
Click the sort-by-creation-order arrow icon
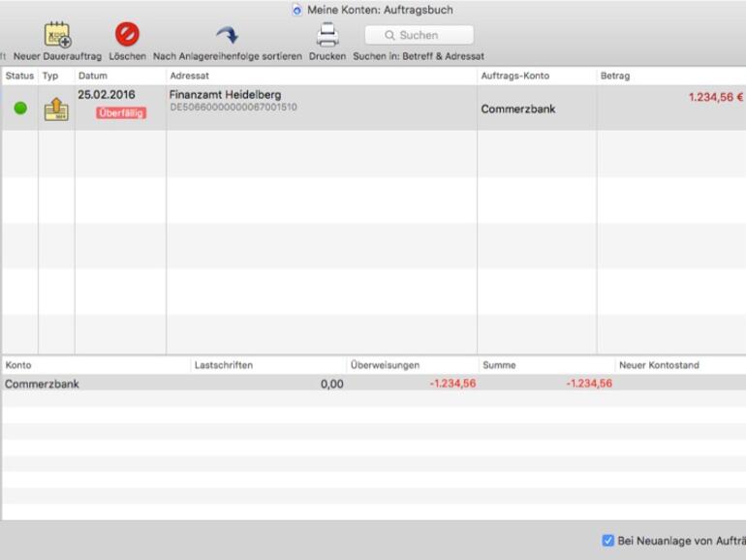click(x=227, y=35)
